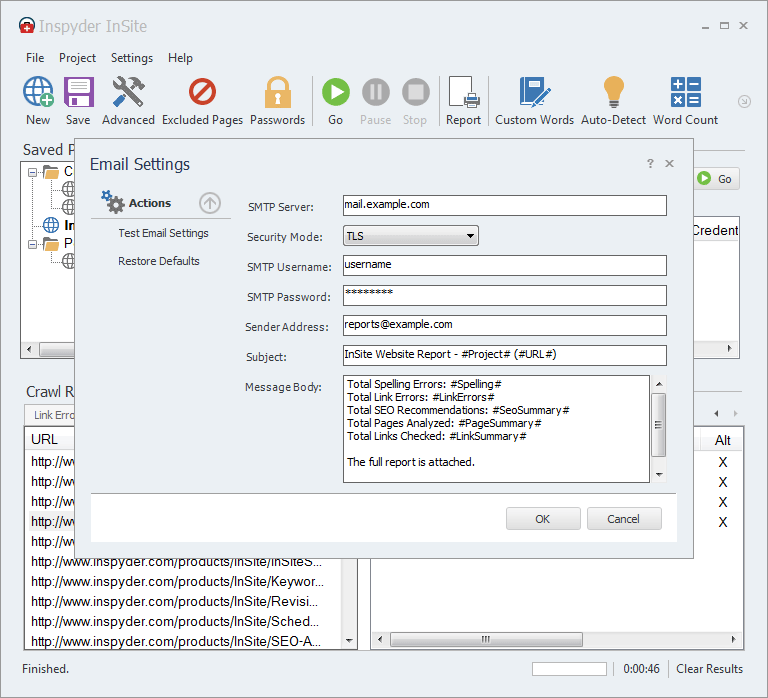768x698 pixels.
Task: Open Excluded Pages toolbar icon
Action: pyautogui.click(x=202, y=92)
